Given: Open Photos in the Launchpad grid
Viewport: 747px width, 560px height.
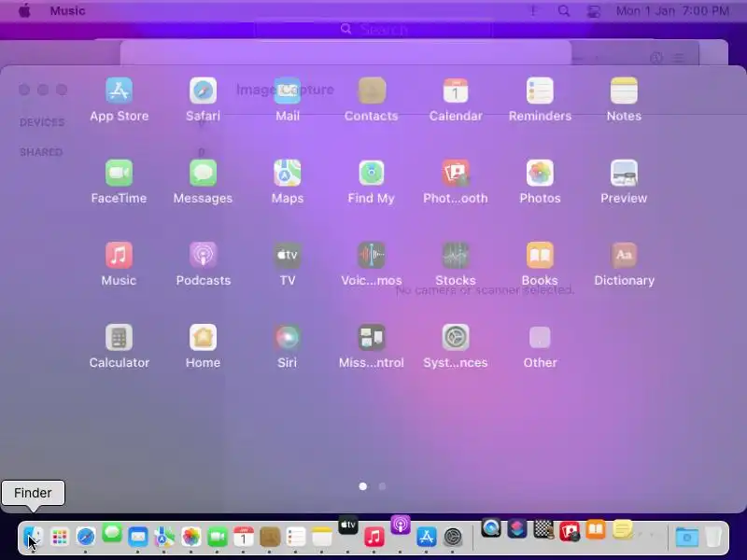Looking at the screenshot, I should pos(540,173).
